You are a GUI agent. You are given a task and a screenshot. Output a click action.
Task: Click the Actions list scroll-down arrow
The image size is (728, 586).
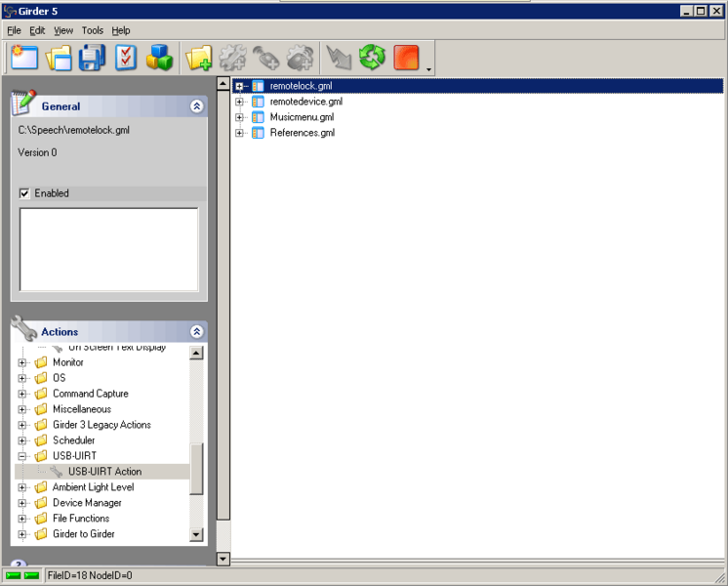tap(196, 535)
